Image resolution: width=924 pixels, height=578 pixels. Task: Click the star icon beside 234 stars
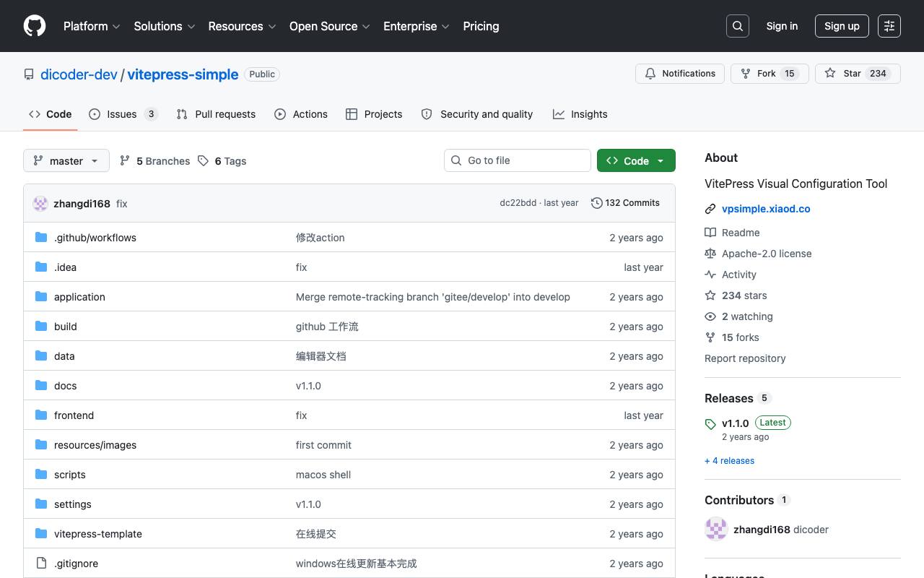(x=710, y=296)
